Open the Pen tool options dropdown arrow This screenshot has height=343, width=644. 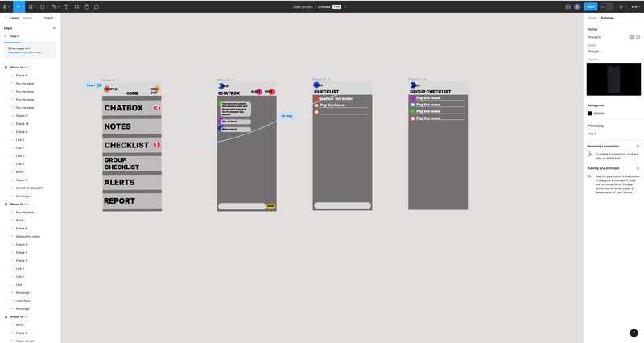pyautogui.click(x=58, y=7)
